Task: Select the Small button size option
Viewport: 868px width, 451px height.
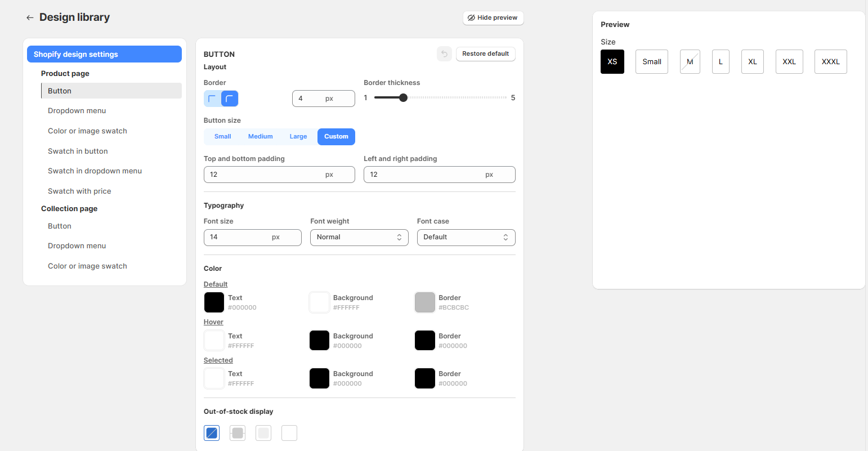Action: pos(222,137)
